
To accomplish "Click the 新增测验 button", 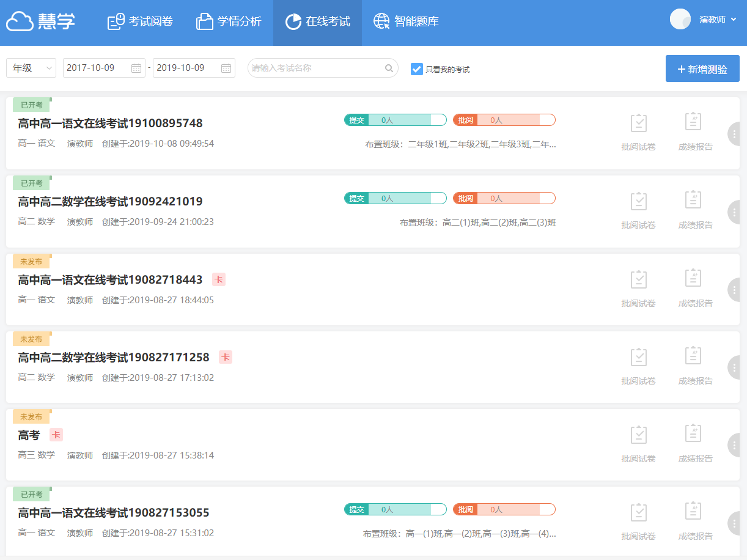I will click(x=702, y=69).
